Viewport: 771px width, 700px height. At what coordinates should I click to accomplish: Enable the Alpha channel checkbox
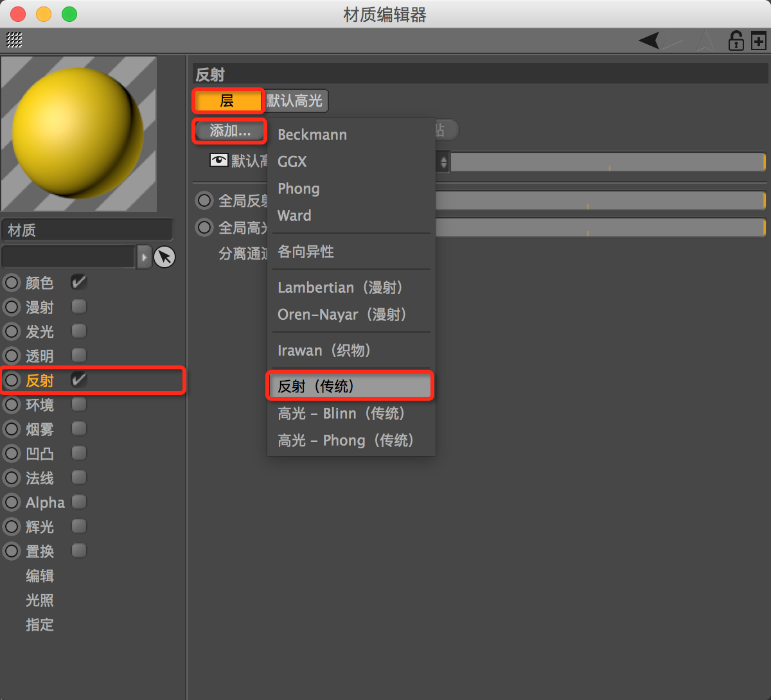point(79,502)
